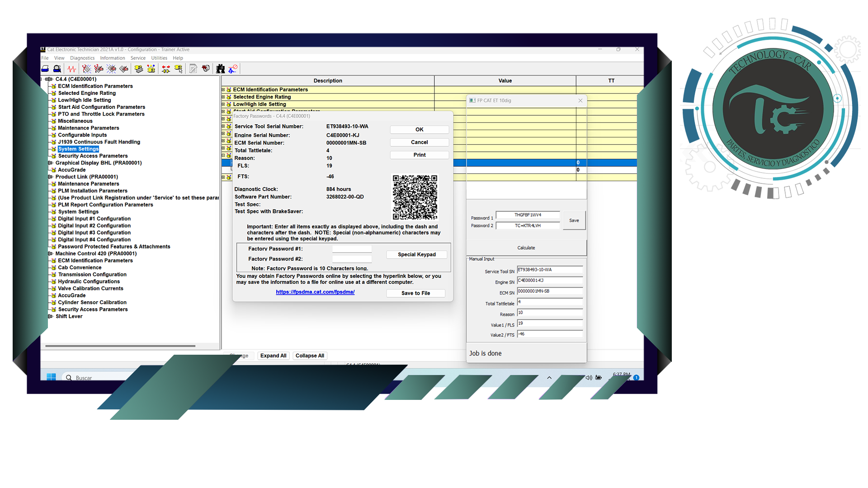Image resolution: width=868 pixels, height=488 pixels.
Task: Click the tree panel horizontal scrollbar
Action: tap(120, 346)
